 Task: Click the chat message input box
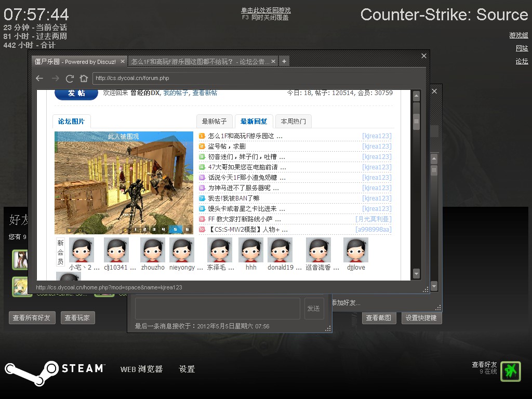coord(218,309)
